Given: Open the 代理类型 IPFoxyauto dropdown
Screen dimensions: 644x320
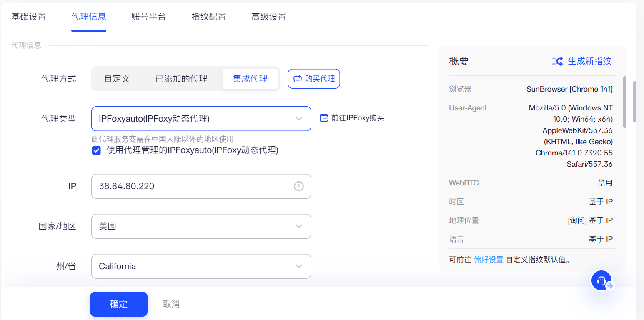Looking at the screenshot, I should [x=201, y=119].
